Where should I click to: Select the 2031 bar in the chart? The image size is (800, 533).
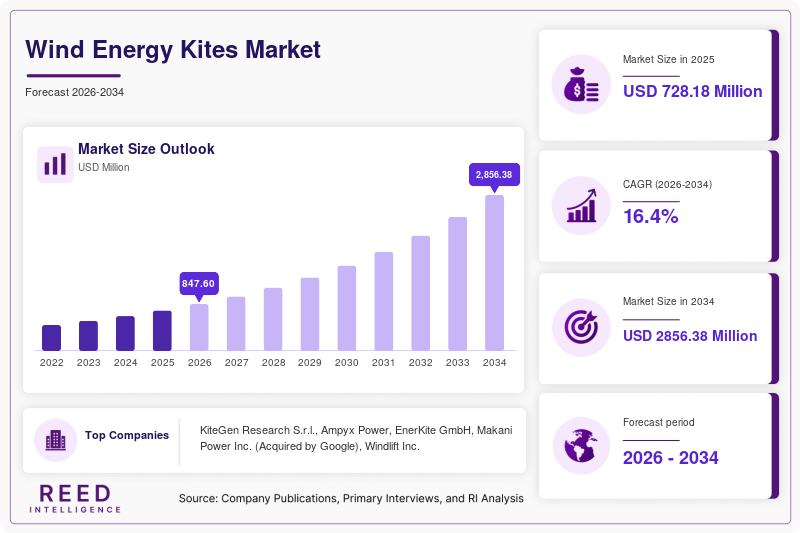coord(384,301)
